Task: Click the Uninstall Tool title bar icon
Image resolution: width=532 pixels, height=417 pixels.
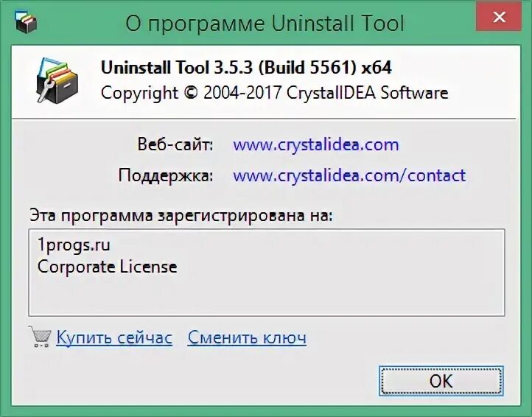Action: (x=26, y=23)
